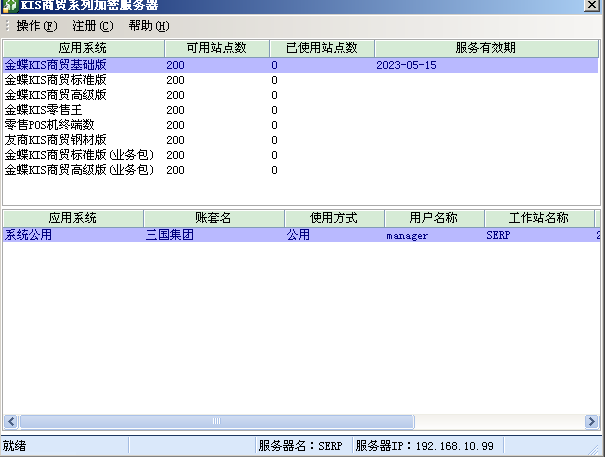This screenshot has width=605, height=457.
Task: Click used sites 0 for 友商KIS商贸钢材版
Action: (x=274, y=140)
